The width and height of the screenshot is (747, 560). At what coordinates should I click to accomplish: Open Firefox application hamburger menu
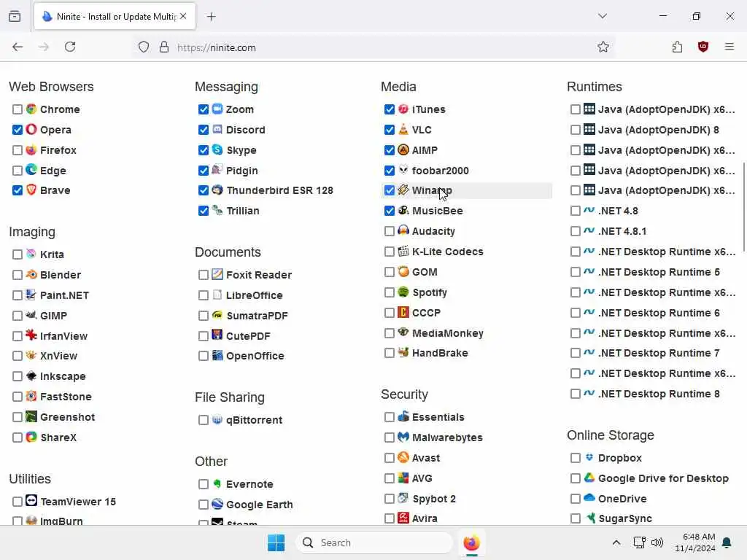pos(729,47)
